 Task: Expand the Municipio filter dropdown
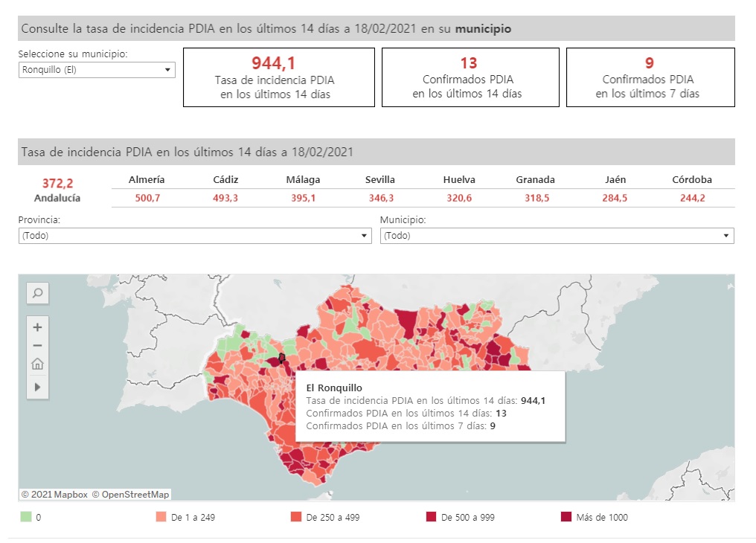coord(557,236)
